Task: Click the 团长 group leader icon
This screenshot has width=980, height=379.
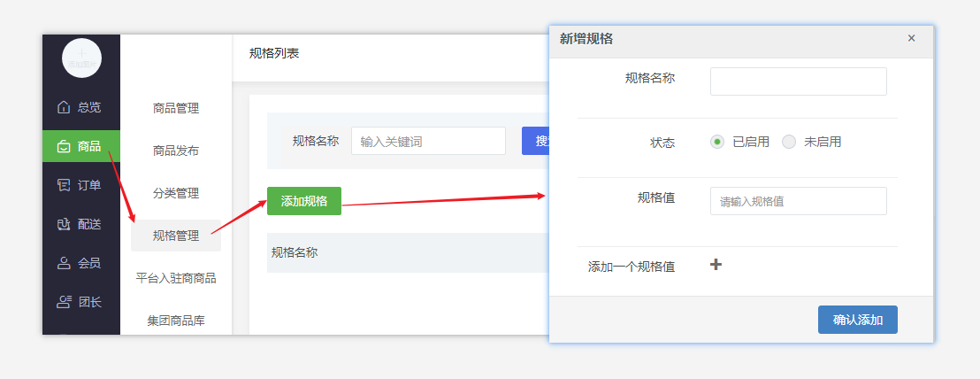Action: coord(64,302)
